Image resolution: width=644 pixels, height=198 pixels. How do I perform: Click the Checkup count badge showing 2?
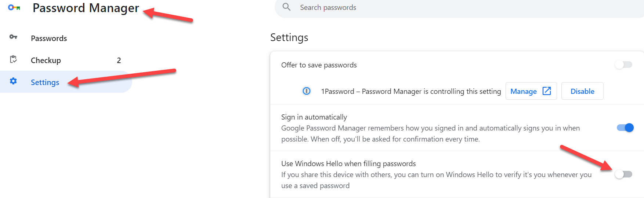pyautogui.click(x=119, y=60)
